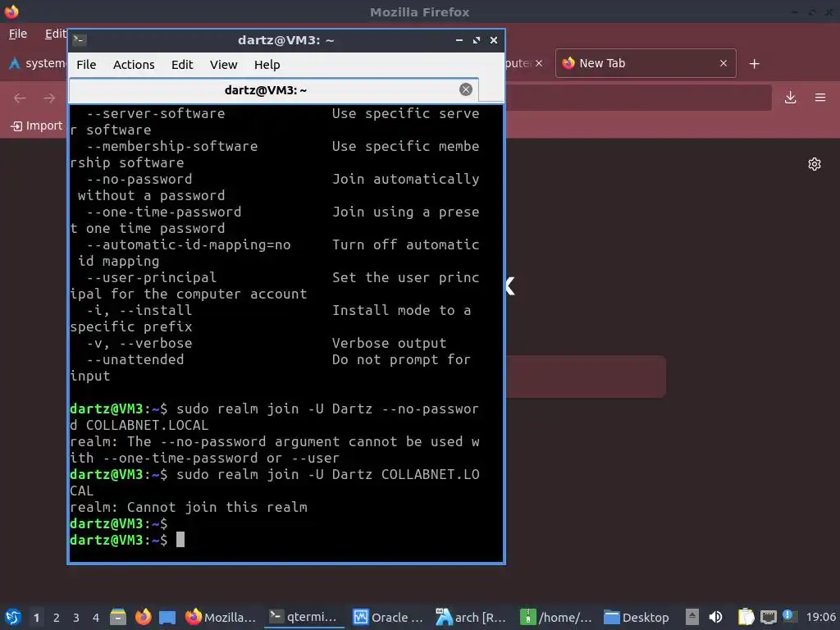
Task: Open the removable media eject tray icon
Action: click(x=692, y=617)
